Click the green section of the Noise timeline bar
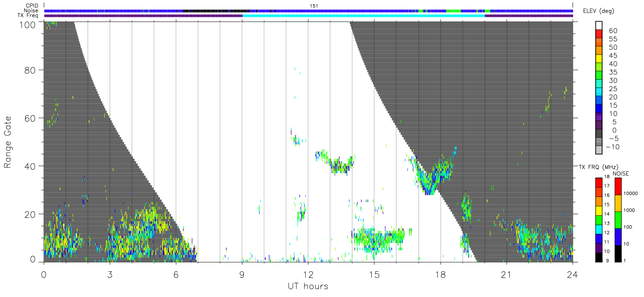This screenshot has width=644, height=297. coord(454,10)
